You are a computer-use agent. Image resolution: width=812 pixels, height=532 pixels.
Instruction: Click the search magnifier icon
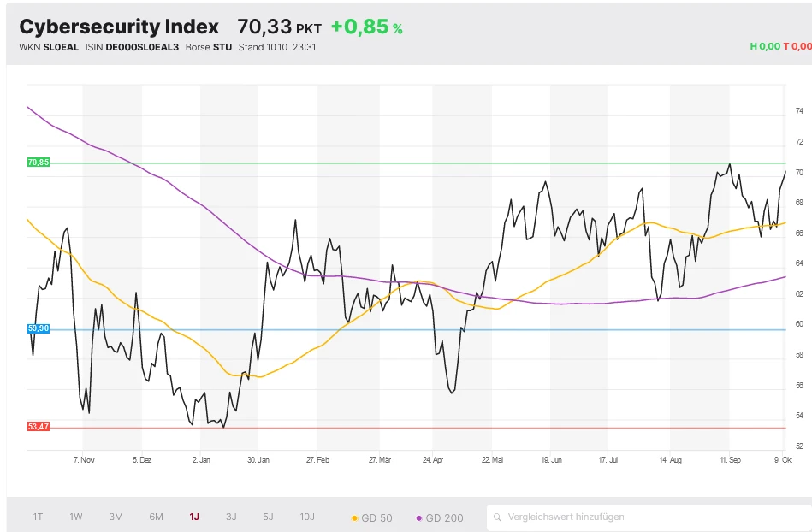tap(498, 517)
